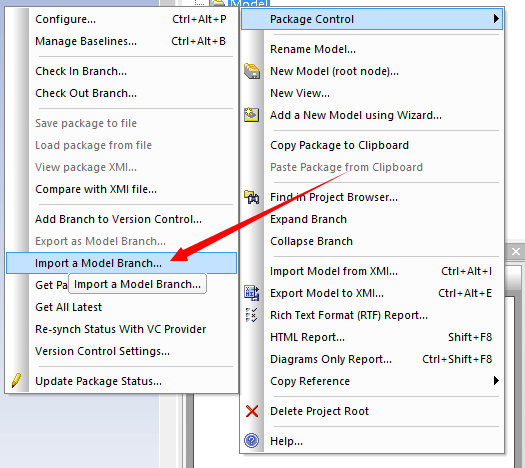
Task: Click the pencil icon beside Update Package Status
Action: [16, 381]
